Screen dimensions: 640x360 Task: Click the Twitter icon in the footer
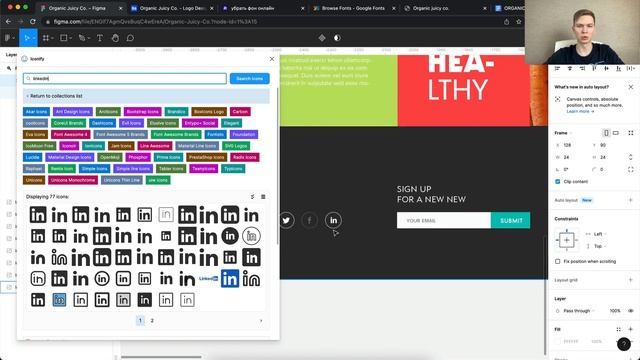[286, 220]
